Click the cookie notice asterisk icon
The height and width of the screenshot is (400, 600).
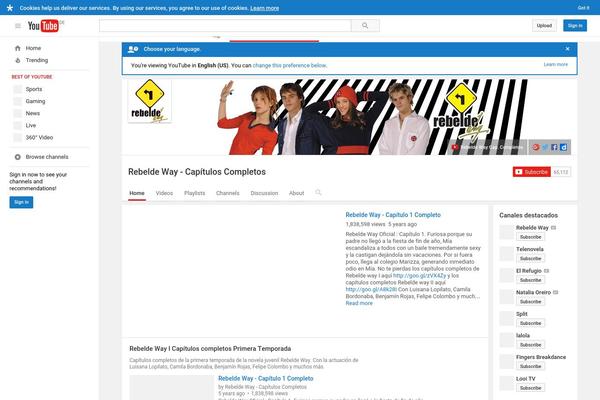click(10, 8)
